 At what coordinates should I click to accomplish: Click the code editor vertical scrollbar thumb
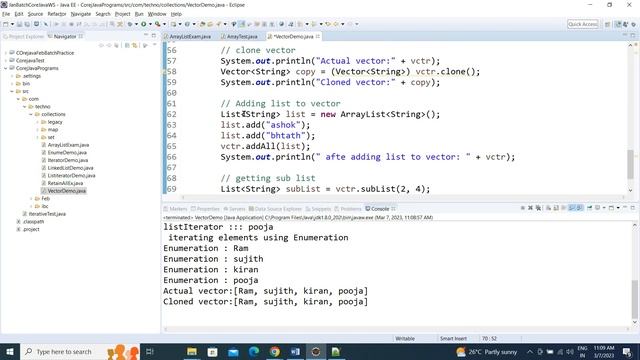point(631,163)
